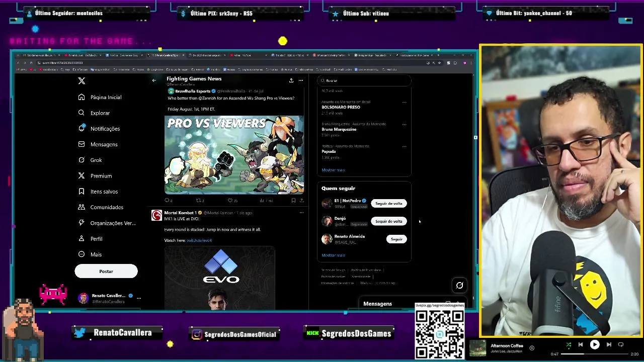Open the Papuda trending topic

[329, 151]
